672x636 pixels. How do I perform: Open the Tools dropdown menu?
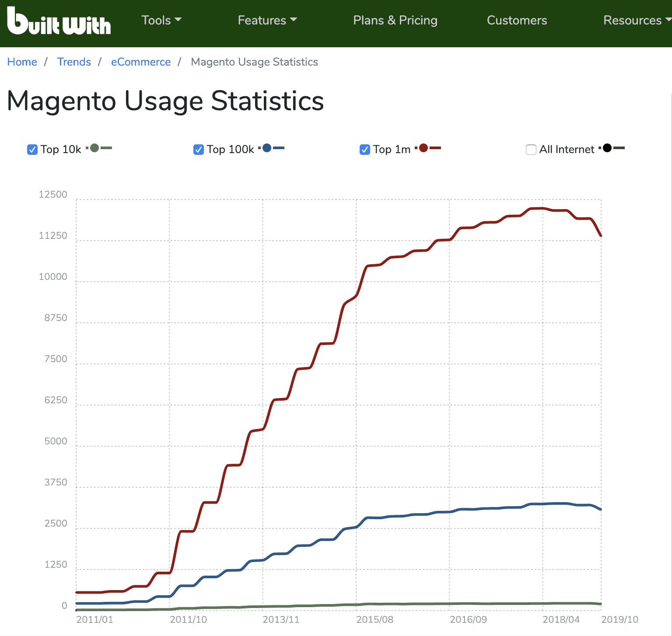click(161, 20)
